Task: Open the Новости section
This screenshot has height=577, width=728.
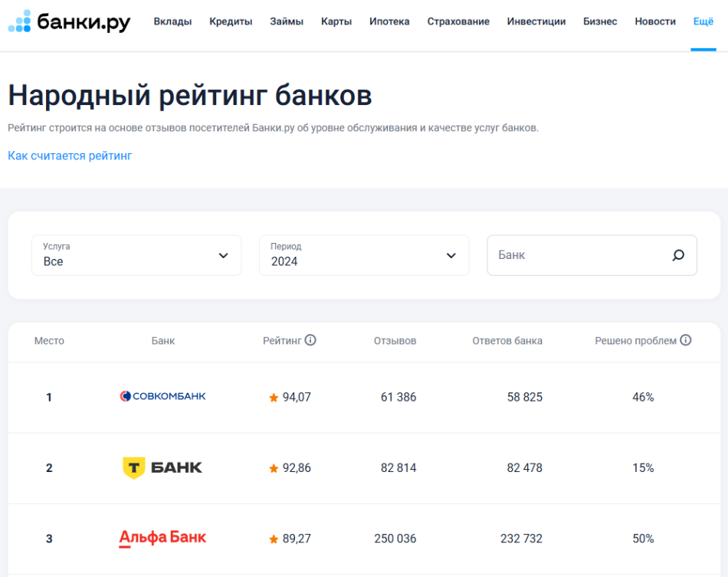Action: [x=655, y=21]
